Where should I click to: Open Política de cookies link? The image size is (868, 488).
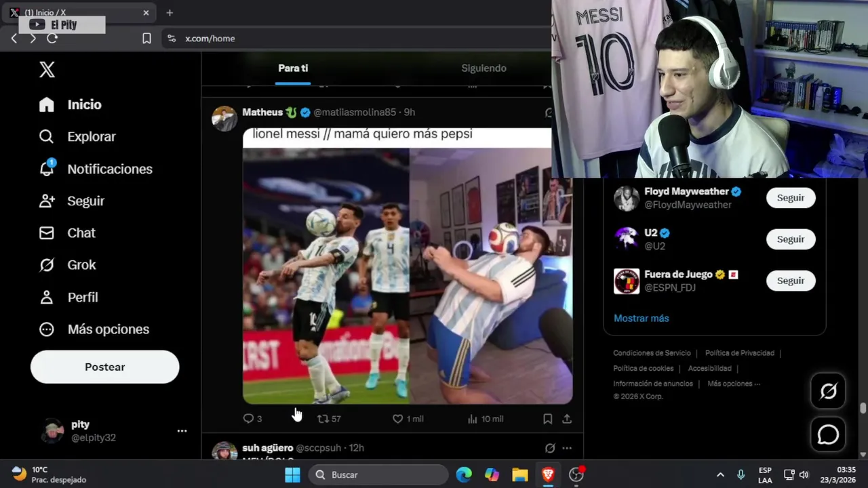[x=644, y=369]
